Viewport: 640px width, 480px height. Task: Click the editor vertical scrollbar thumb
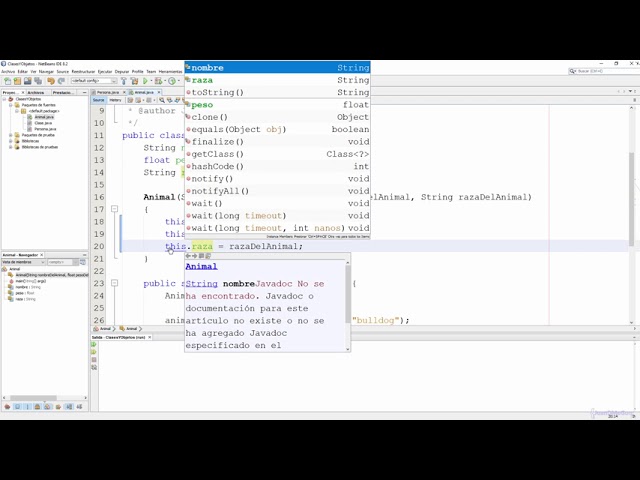click(632, 199)
